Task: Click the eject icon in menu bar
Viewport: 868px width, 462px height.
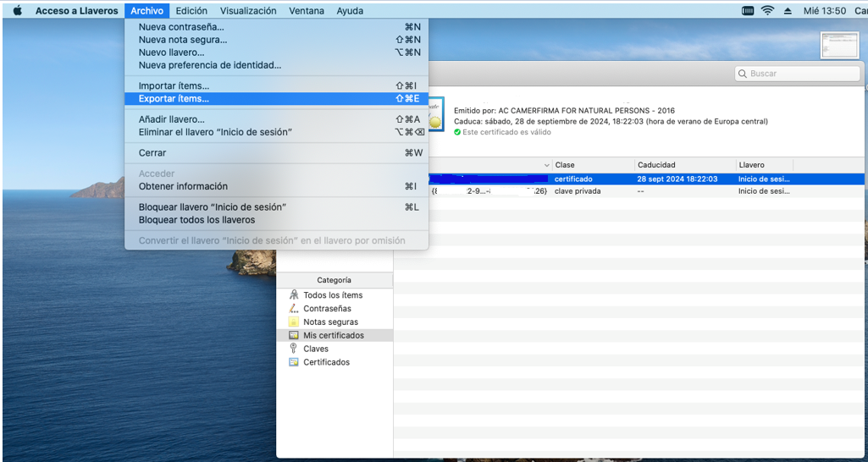Action: [x=788, y=10]
